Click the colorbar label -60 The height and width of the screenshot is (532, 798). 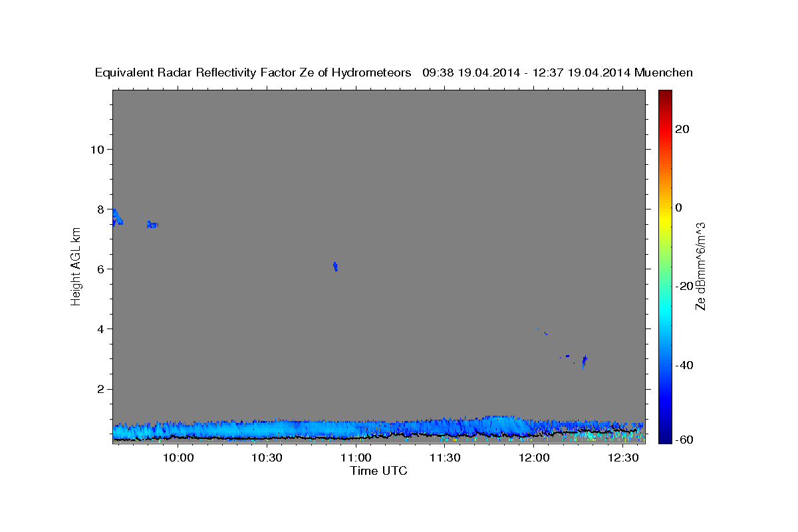point(684,440)
